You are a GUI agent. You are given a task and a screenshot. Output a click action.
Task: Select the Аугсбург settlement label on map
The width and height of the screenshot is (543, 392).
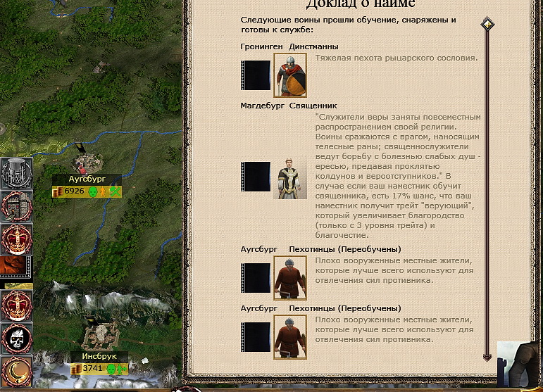pos(87,179)
